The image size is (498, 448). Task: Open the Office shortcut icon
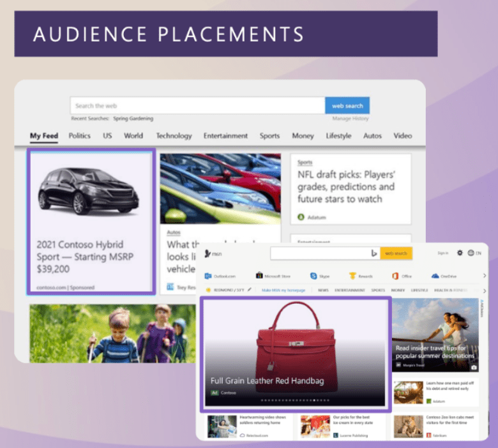coord(395,276)
